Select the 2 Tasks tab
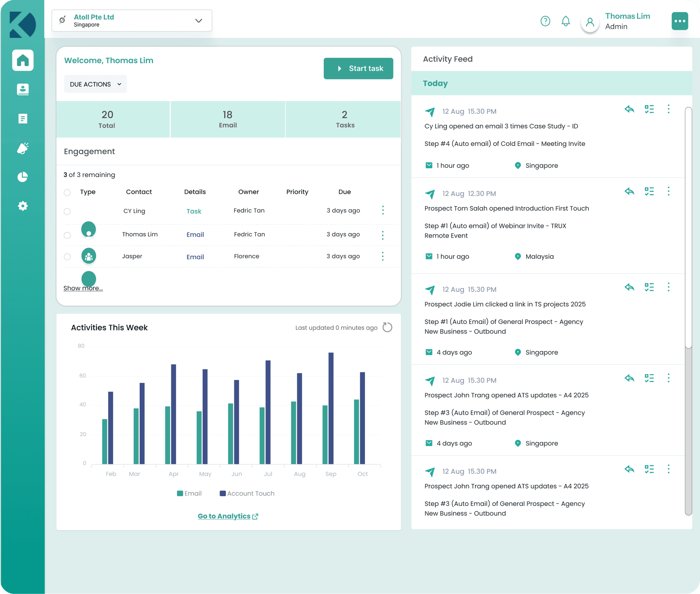 coord(344,119)
